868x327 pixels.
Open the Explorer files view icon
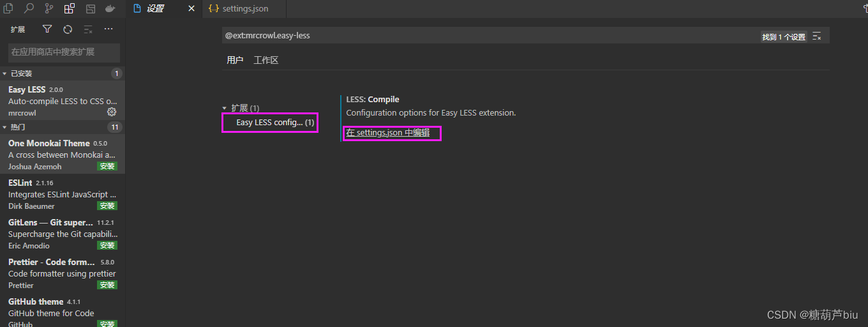(x=8, y=8)
